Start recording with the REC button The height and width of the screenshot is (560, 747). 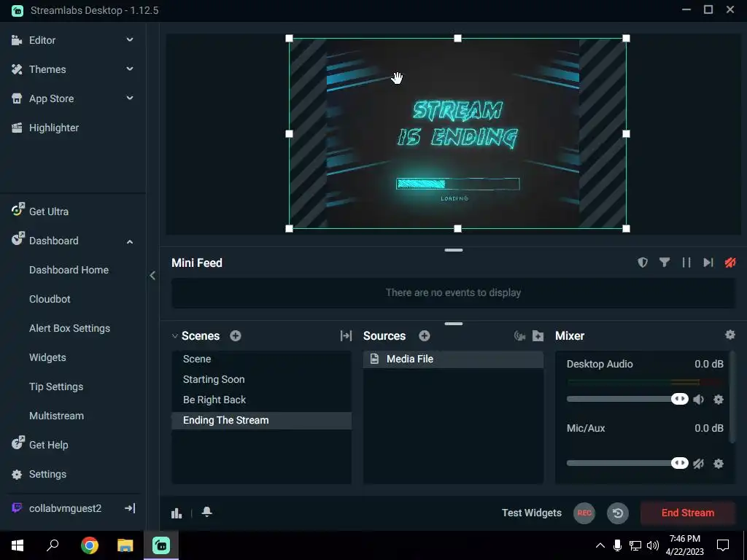(x=584, y=513)
